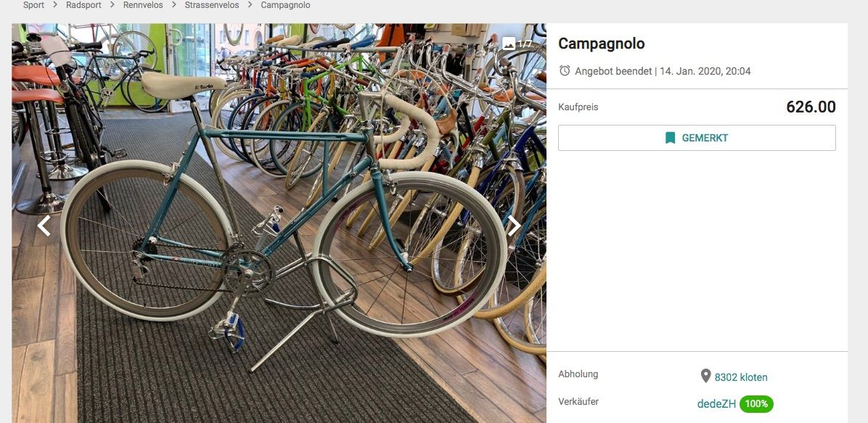Show the previous listing photo

point(44,226)
